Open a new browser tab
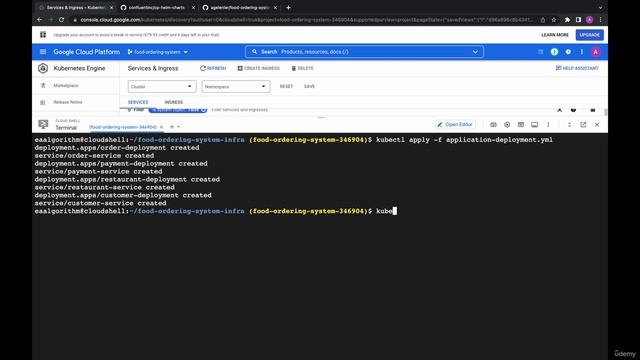The image size is (640, 360). (288, 7)
